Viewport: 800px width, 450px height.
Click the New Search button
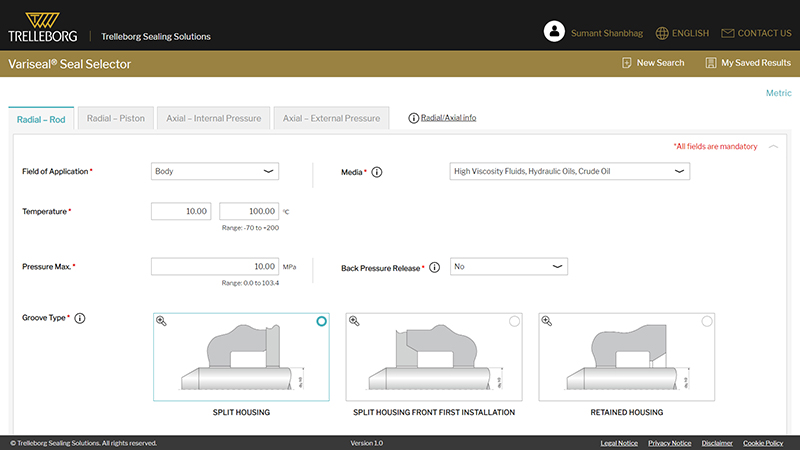652,63
